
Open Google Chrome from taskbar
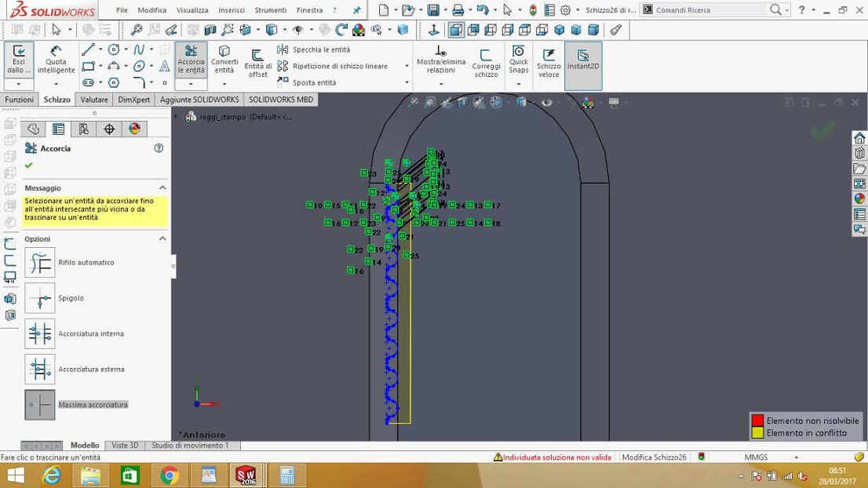[x=170, y=475]
